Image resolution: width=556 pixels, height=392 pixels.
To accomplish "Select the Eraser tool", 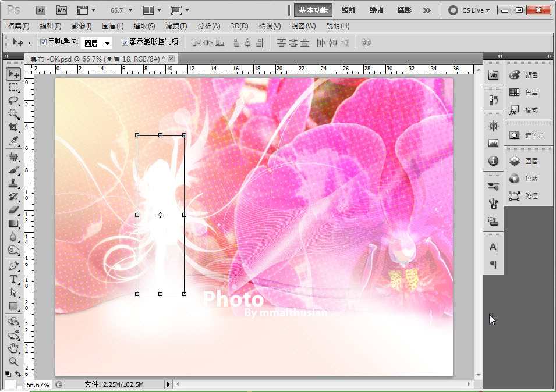I will [13, 210].
